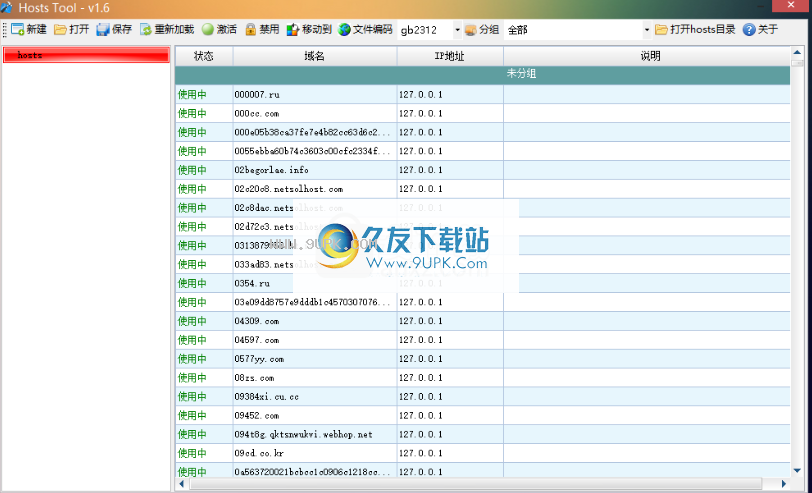
Task: Open hosts directory via 打开hosts目录
Action: coord(695,30)
